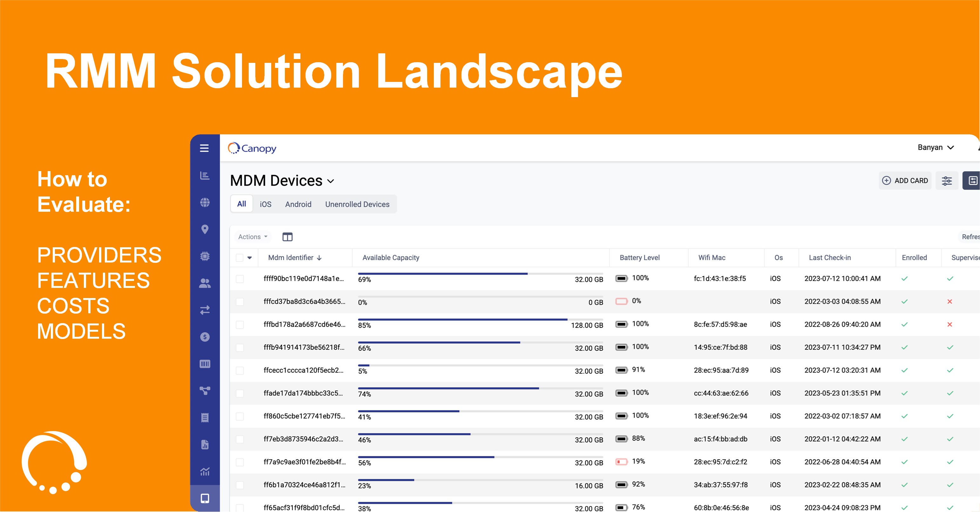Expand the MDM Devices dropdown

[x=330, y=182]
